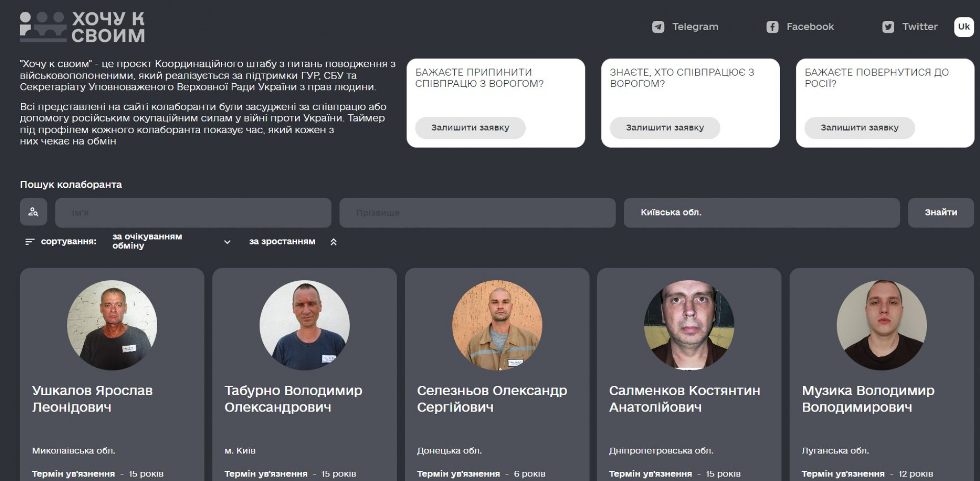Leave a request about who cooperates with the enemy
Screen dimensions: 980x481
click(x=665, y=128)
